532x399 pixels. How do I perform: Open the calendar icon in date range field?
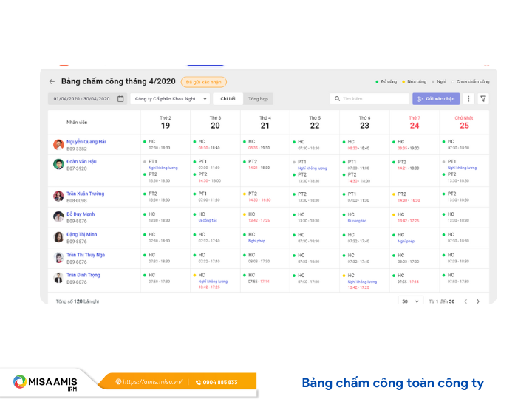[x=120, y=98]
